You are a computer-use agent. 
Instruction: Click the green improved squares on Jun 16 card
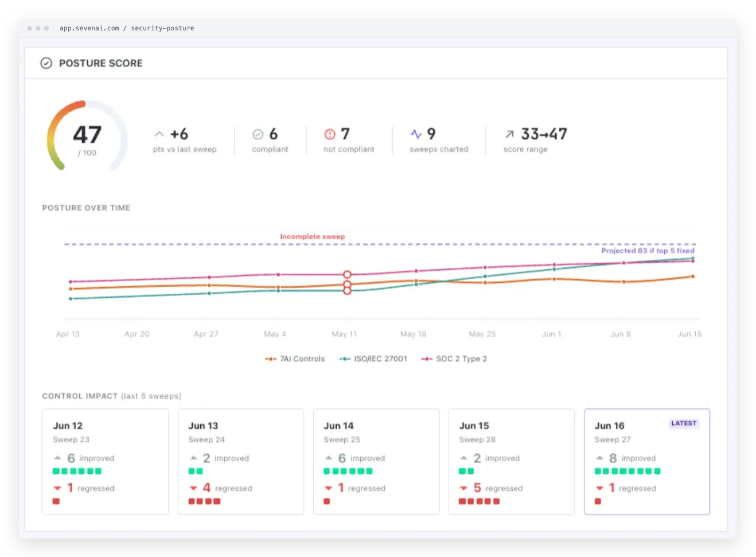coord(628,472)
